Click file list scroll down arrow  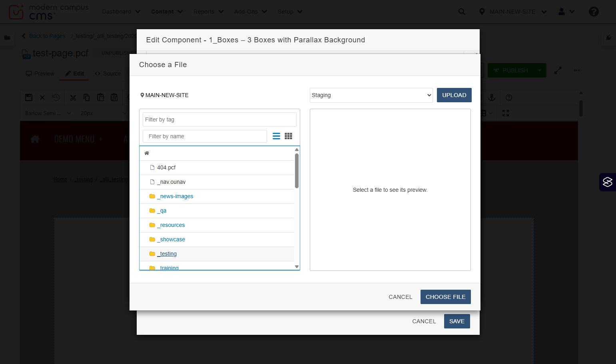tap(297, 267)
